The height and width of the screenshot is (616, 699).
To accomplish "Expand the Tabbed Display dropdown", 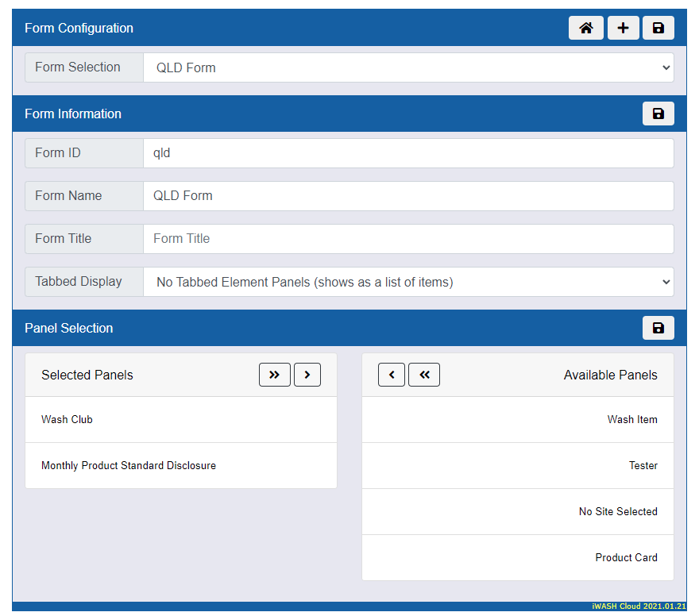I will 408,282.
